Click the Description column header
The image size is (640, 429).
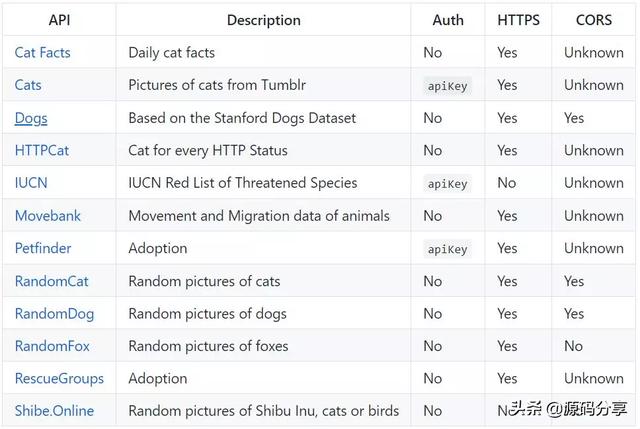pos(264,20)
